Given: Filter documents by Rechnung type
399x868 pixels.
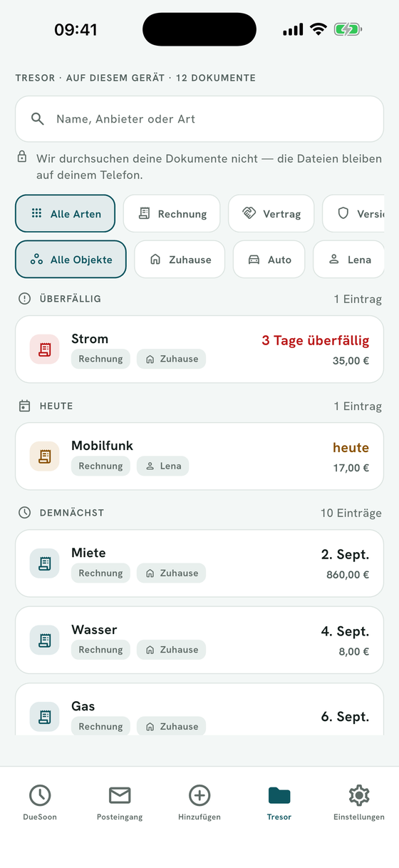Looking at the screenshot, I should coord(172,213).
